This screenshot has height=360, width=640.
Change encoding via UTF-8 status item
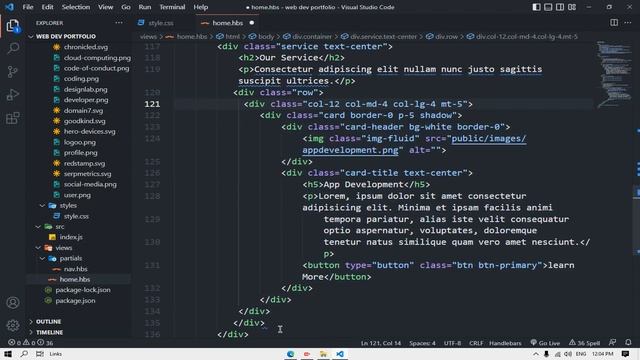452,343
